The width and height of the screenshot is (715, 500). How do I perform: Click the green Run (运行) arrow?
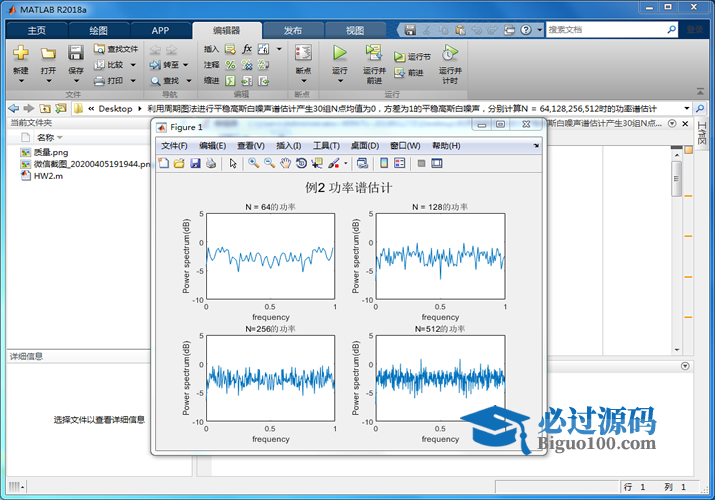(339, 53)
